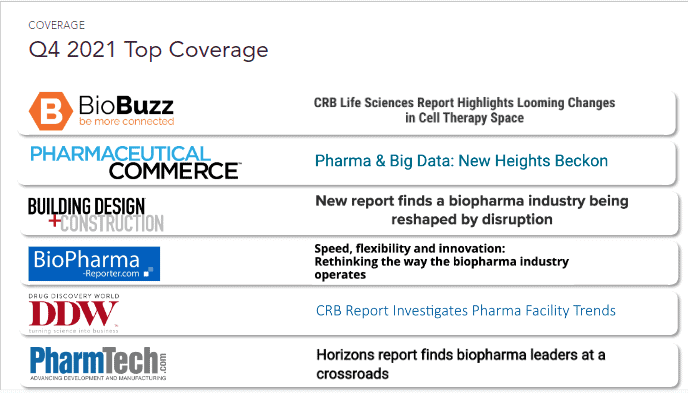The image size is (688, 393).
Task: Select the 'reshaped by disruption' headline line
Action: tap(472, 219)
